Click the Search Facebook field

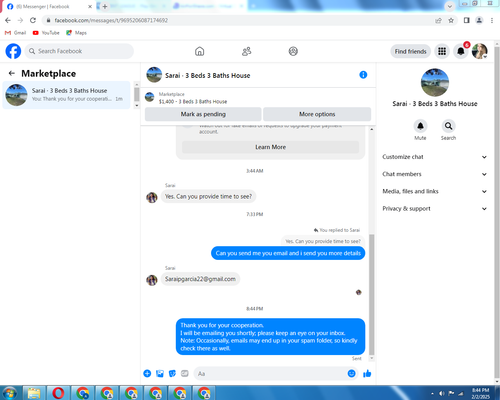(79, 51)
